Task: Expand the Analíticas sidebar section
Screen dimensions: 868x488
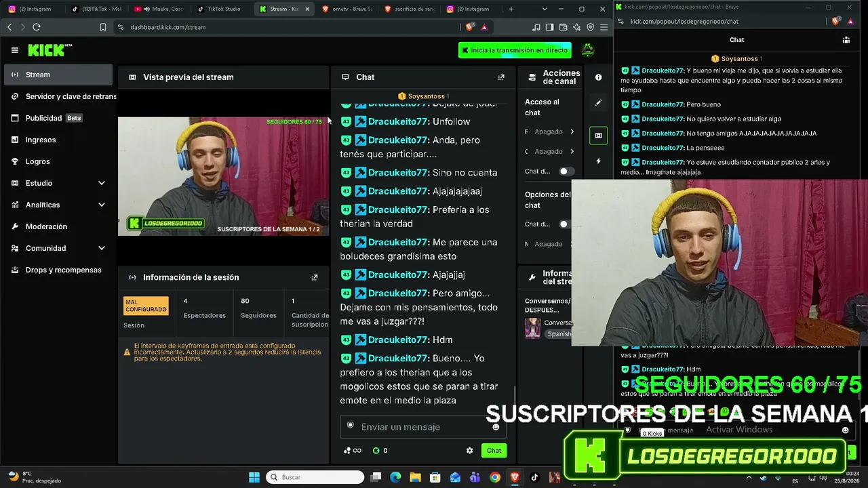Action: pos(102,205)
